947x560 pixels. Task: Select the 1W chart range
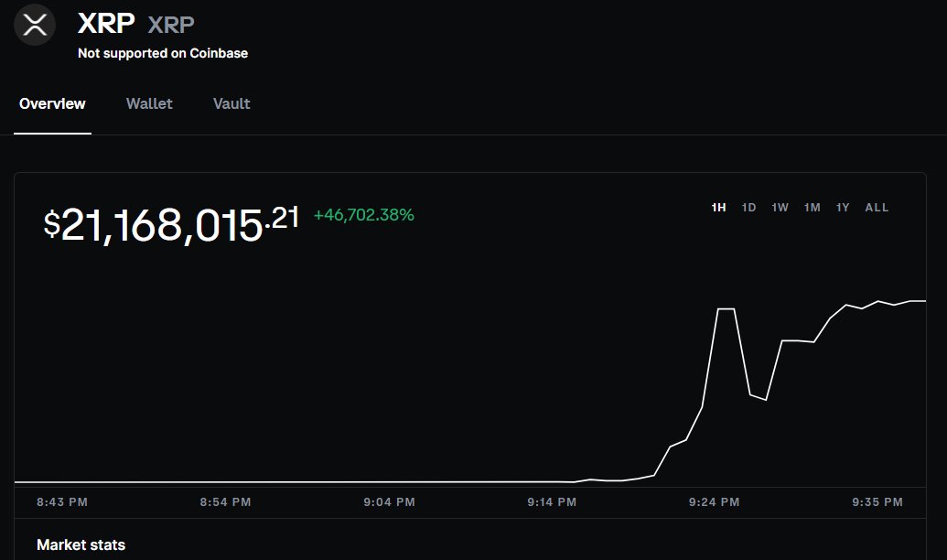pyautogui.click(x=780, y=208)
